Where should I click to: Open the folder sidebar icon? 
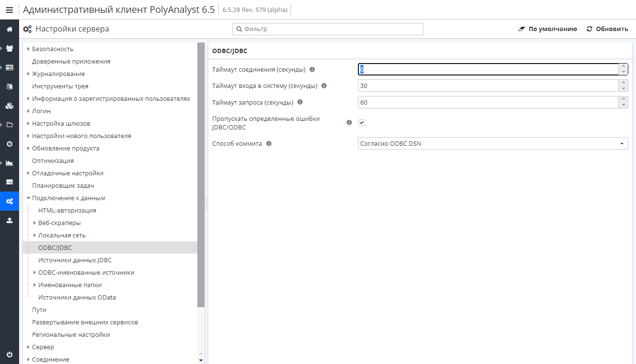pos(10,125)
